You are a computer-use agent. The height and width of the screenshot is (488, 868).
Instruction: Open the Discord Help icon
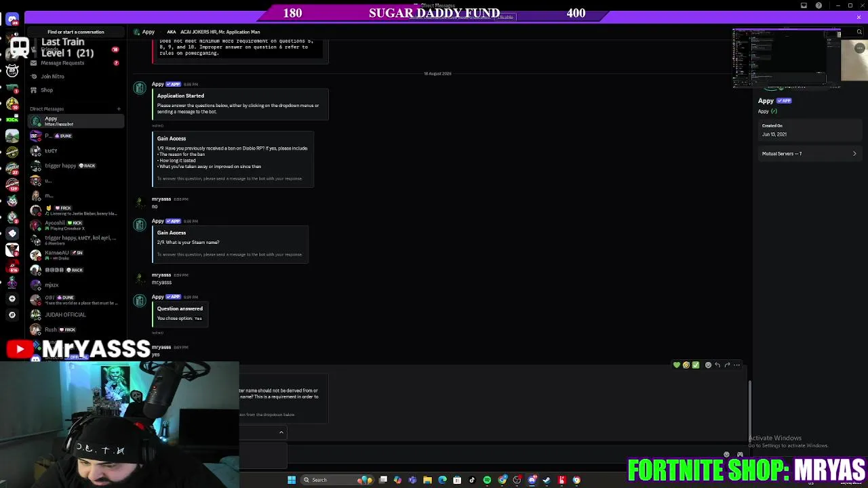pyautogui.click(x=818, y=5)
